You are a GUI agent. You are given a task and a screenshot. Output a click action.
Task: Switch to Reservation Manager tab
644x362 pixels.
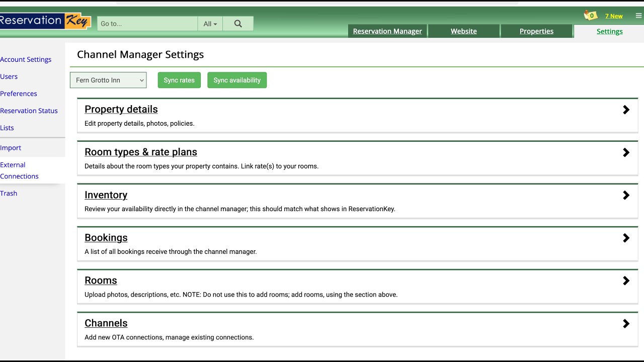click(387, 31)
